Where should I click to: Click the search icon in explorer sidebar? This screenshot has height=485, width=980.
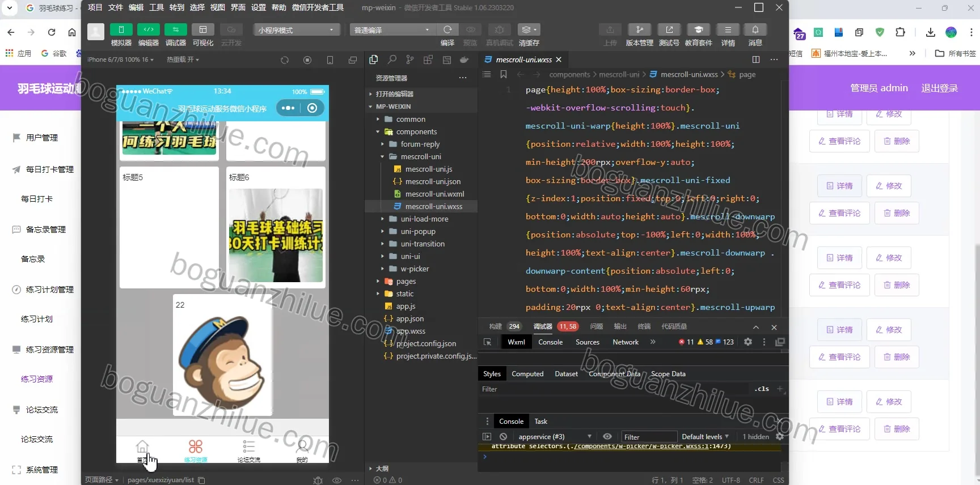coord(392,59)
